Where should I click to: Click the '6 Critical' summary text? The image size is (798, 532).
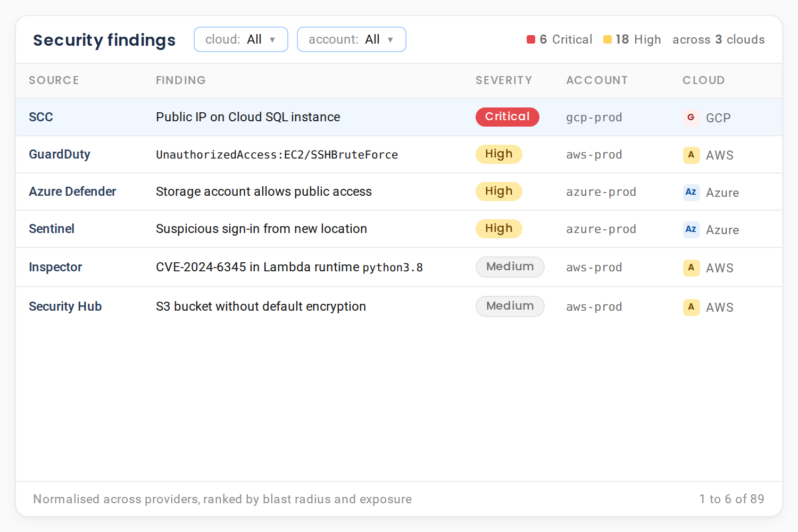pyautogui.click(x=566, y=39)
